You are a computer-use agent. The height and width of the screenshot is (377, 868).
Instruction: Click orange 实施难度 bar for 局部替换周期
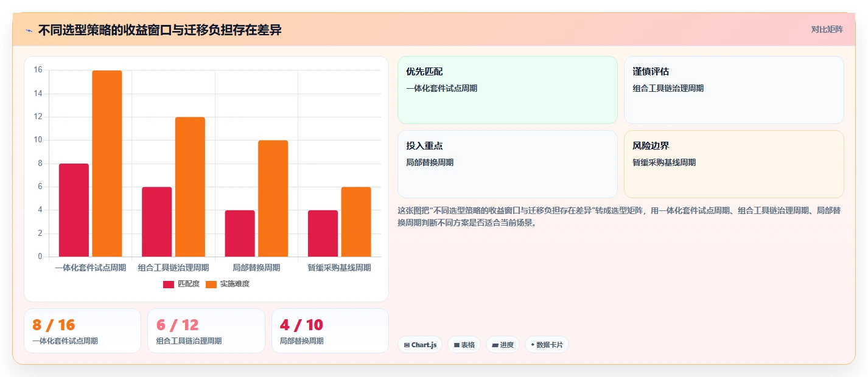(273, 198)
